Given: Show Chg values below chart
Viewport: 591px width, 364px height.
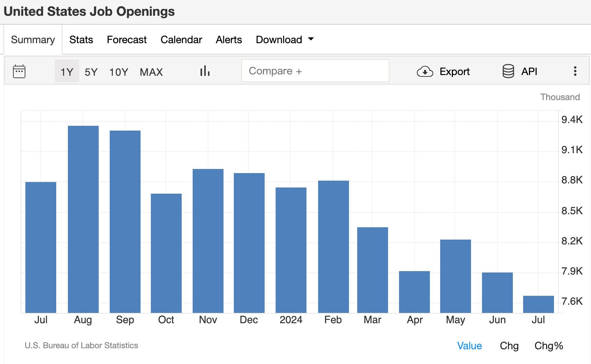Looking at the screenshot, I should [x=509, y=345].
